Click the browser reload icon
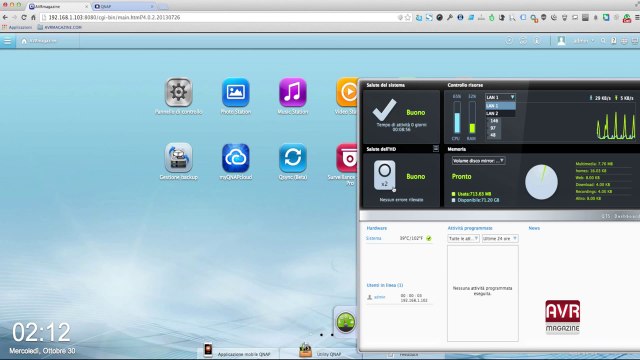The width and height of the screenshot is (640, 360). tap(24, 18)
